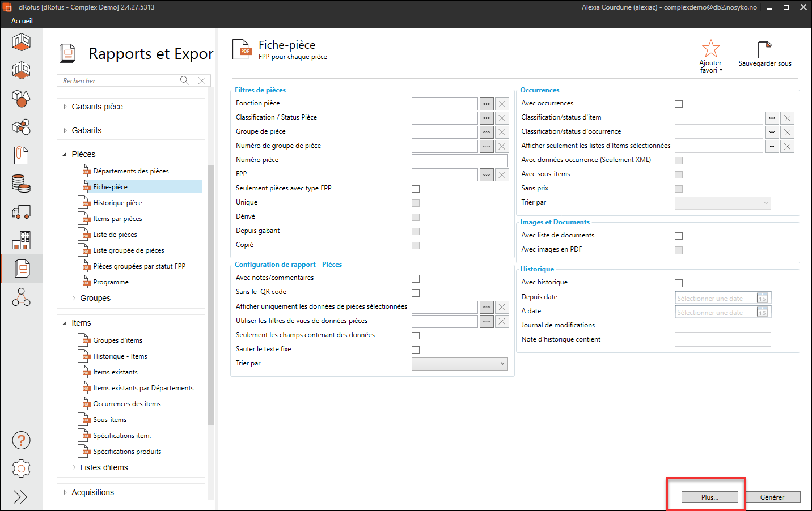
Task: Open the help question mark icon
Action: pyautogui.click(x=21, y=440)
